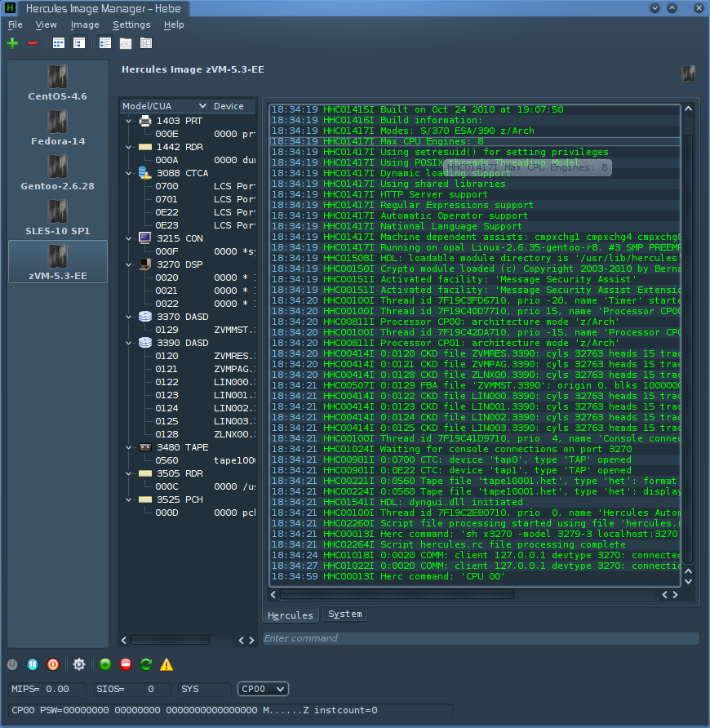
Task: Open the File menu
Action: click(x=16, y=24)
